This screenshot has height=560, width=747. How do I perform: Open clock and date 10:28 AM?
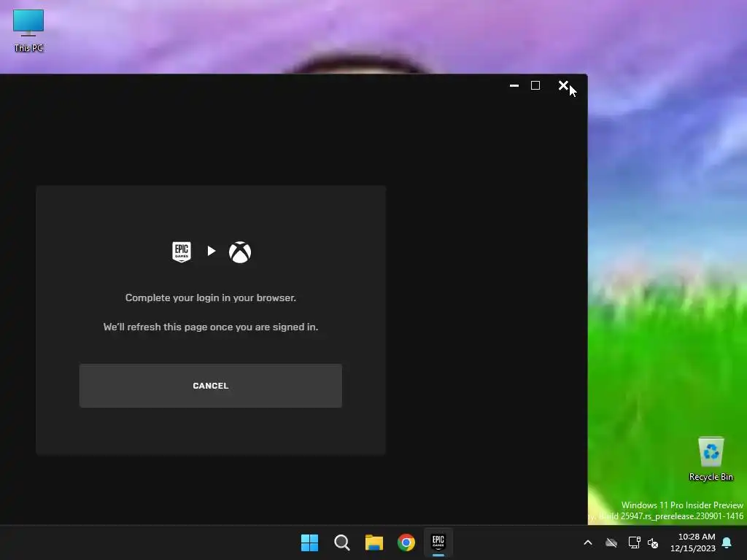click(693, 542)
